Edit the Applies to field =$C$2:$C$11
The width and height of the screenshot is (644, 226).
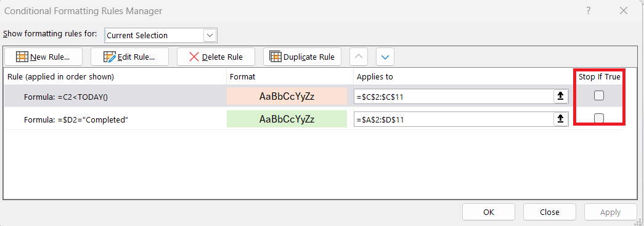click(x=454, y=97)
